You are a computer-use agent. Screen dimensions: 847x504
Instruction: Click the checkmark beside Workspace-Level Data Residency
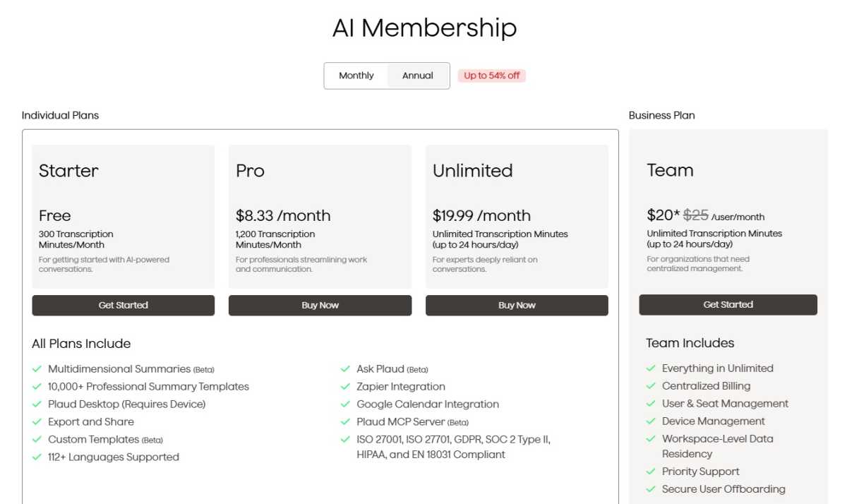651,438
